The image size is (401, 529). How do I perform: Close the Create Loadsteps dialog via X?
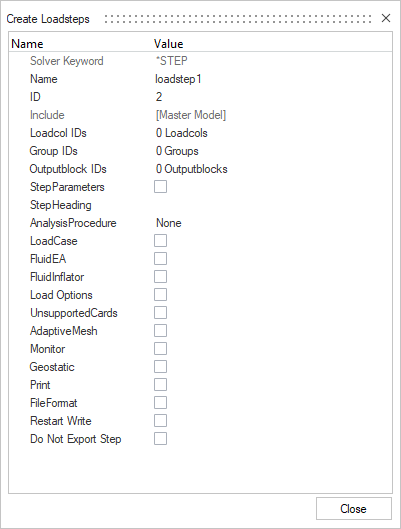tap(386, 18)
